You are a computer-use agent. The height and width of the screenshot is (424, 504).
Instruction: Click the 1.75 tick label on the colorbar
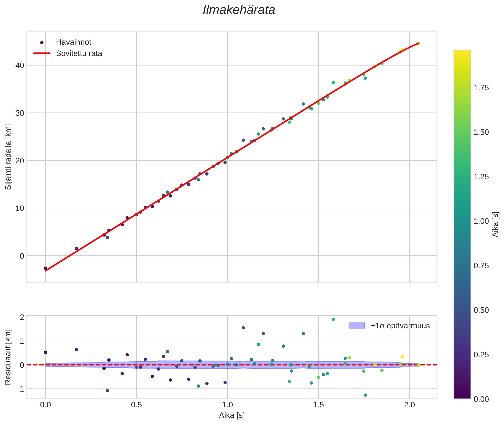click(x=481, y=88)
